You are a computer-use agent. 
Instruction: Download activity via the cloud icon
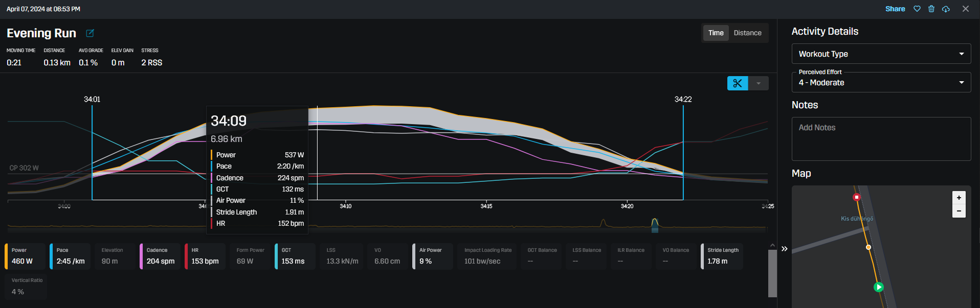click(x=946, y=9)
